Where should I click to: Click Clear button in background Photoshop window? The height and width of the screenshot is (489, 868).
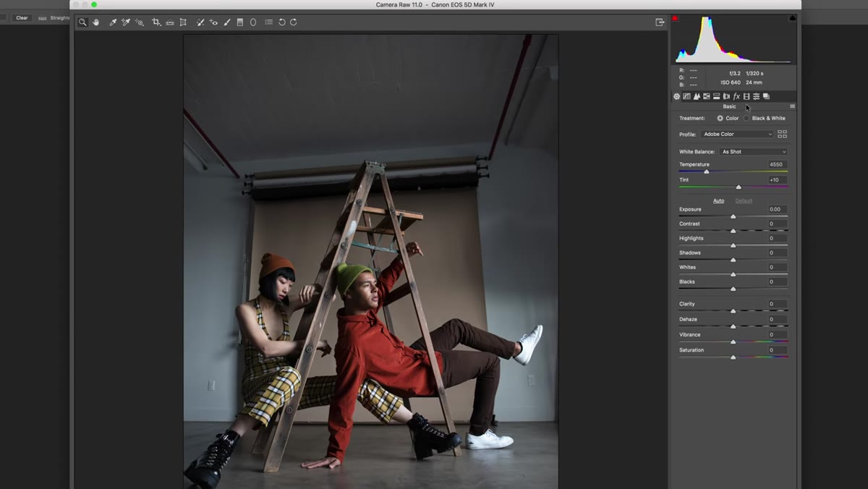coord(22,18)
